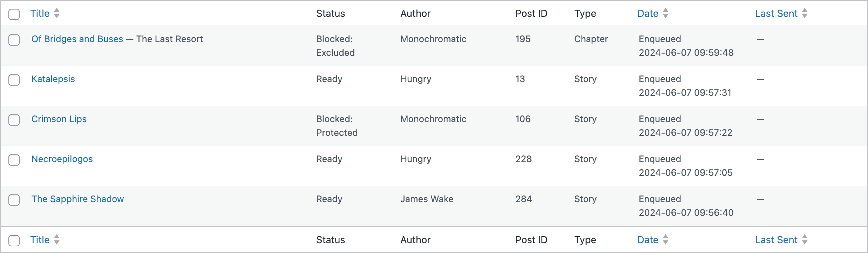Image resolution: width=868 pixels, height=253 pixels.
Task: Select the Crimson Lips row checkbox
Action: [14, 120]
